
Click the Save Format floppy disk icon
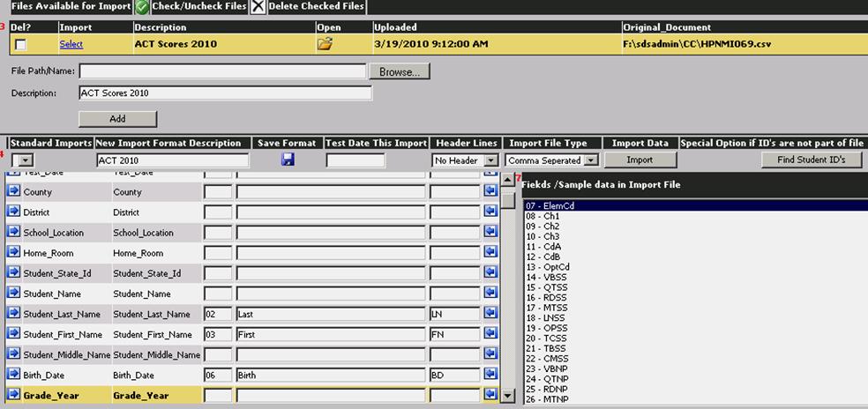coord(288,160)
